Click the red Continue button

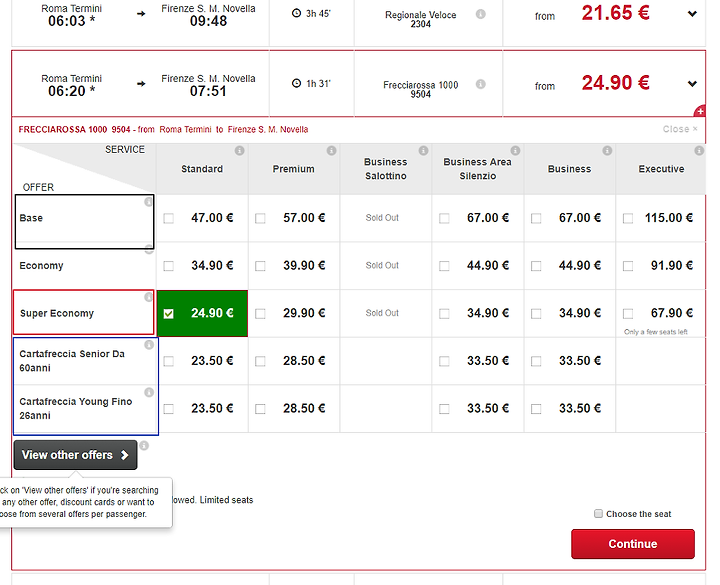(633, 544)
